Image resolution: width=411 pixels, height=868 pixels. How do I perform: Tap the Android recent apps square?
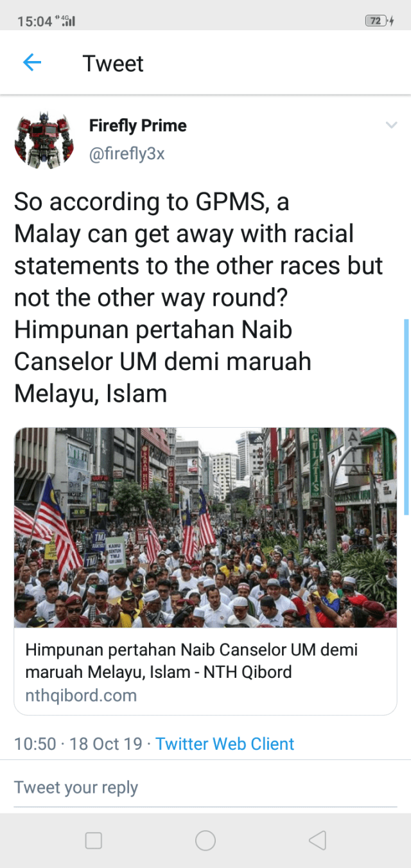tap(94, 840)
